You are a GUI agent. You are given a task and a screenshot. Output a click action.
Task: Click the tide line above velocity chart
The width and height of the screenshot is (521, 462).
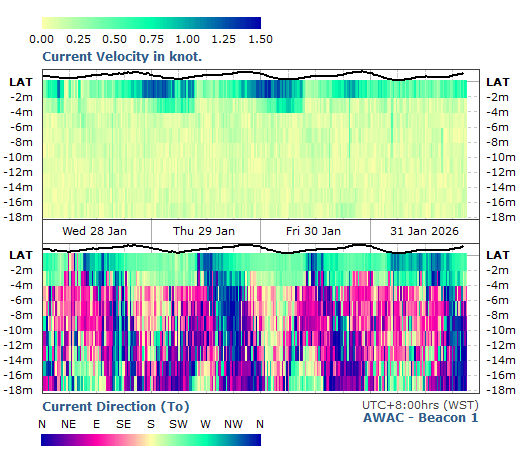point(253,75)
